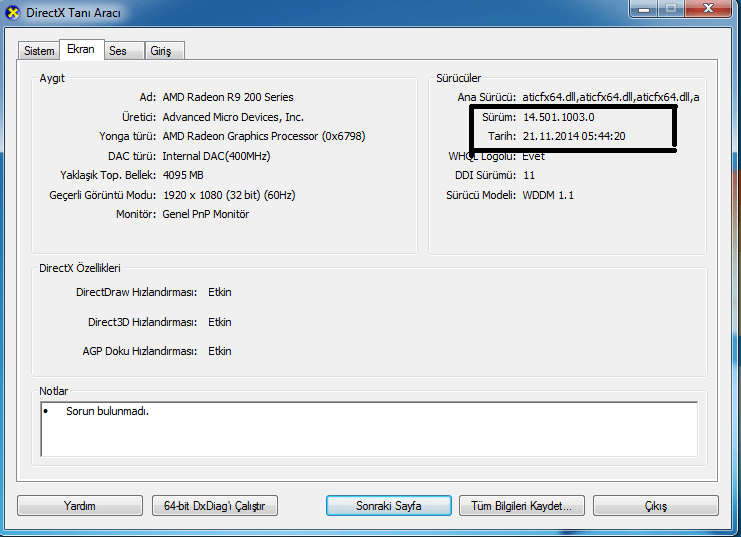Click the WHQL Logolu 'Evet' value
Image resolution: width=741 pixels, height=537 pixels.
tap(534, 156)
